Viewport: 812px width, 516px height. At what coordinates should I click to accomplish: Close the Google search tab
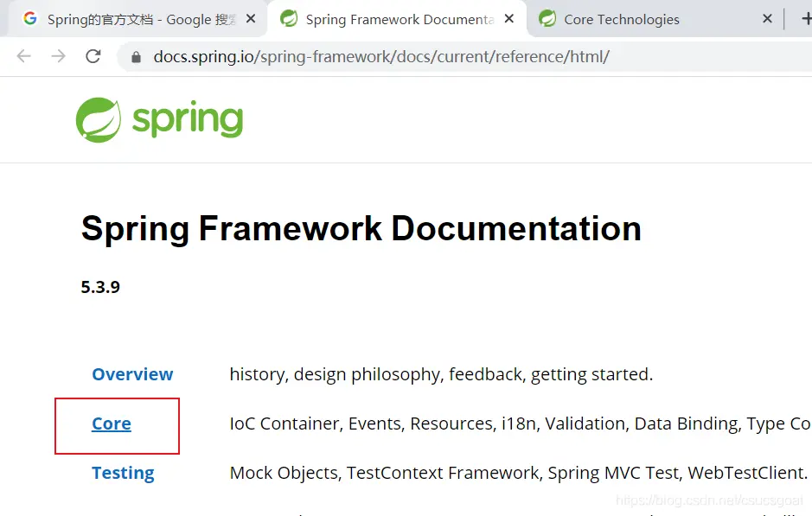tap(251, 19)
